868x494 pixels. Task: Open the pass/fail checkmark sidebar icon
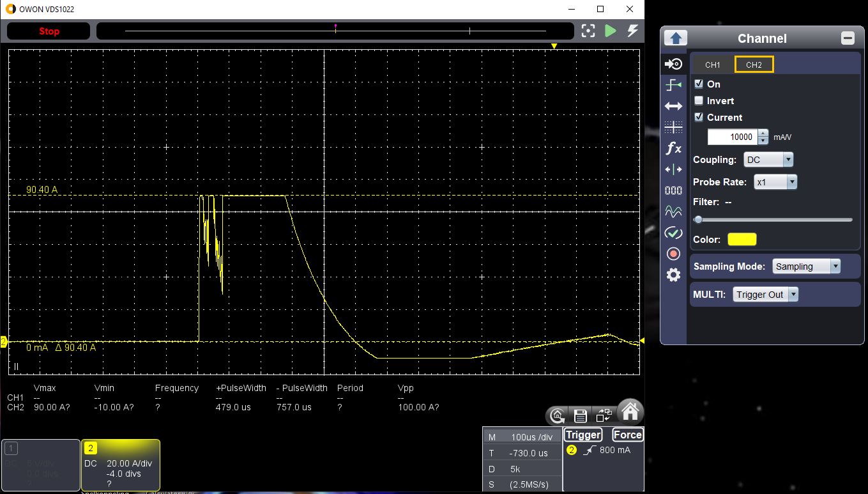[x=674, y=233]
